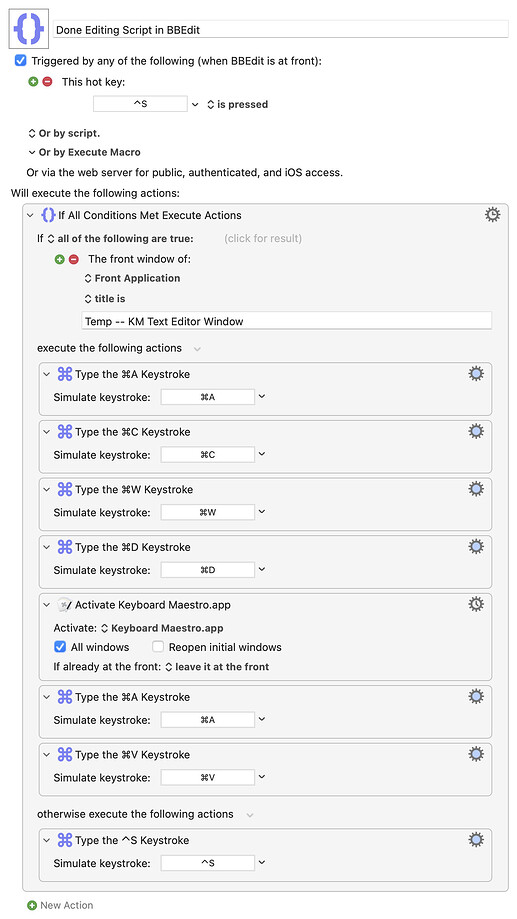The width and height of the screenshot is (517, 919).
Task: Open dropdown beside second ⌘A keystroke field
Action: click(262, 720)
